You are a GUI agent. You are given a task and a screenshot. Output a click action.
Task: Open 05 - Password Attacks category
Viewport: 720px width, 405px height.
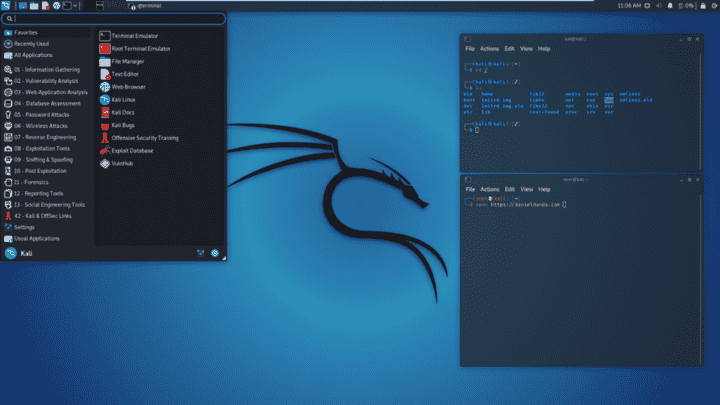pyautogui.click(x=46, y=115)
